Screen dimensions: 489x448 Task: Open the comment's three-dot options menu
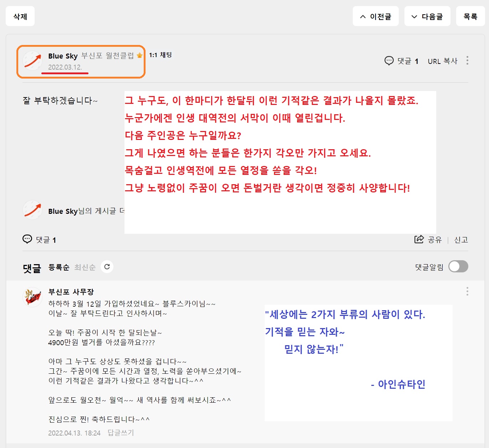[x=467, y=292]
